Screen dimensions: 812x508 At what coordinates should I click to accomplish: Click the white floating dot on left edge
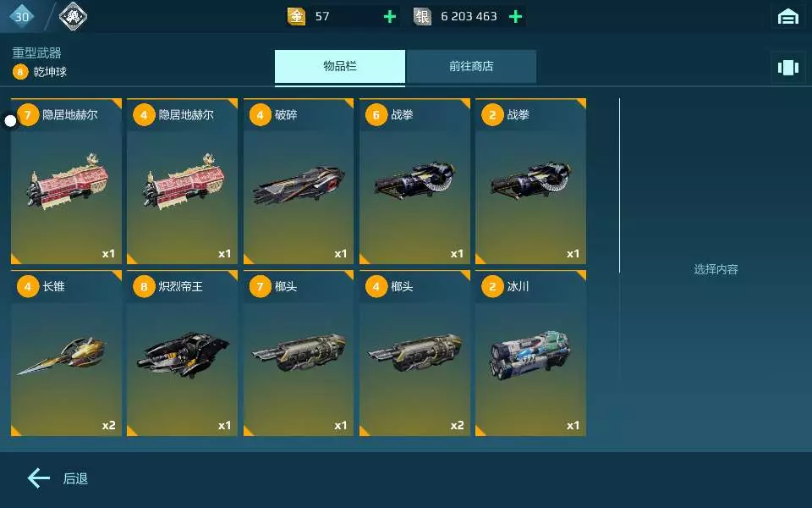pos(10,121)
